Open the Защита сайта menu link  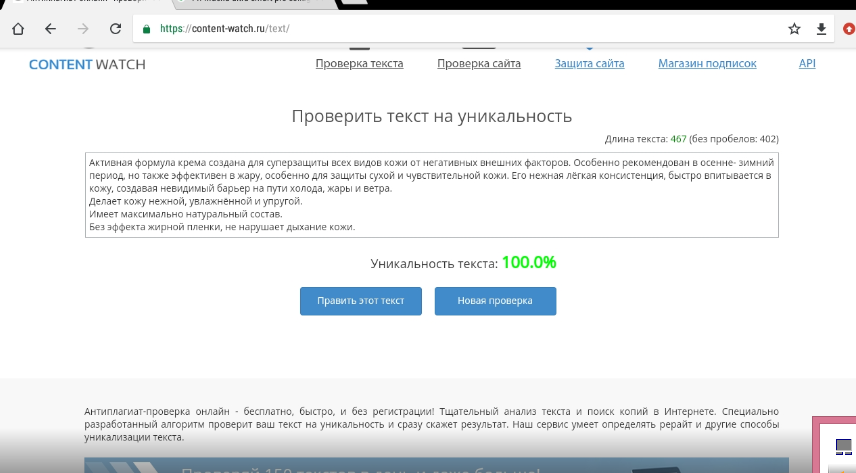coord(590,63)
